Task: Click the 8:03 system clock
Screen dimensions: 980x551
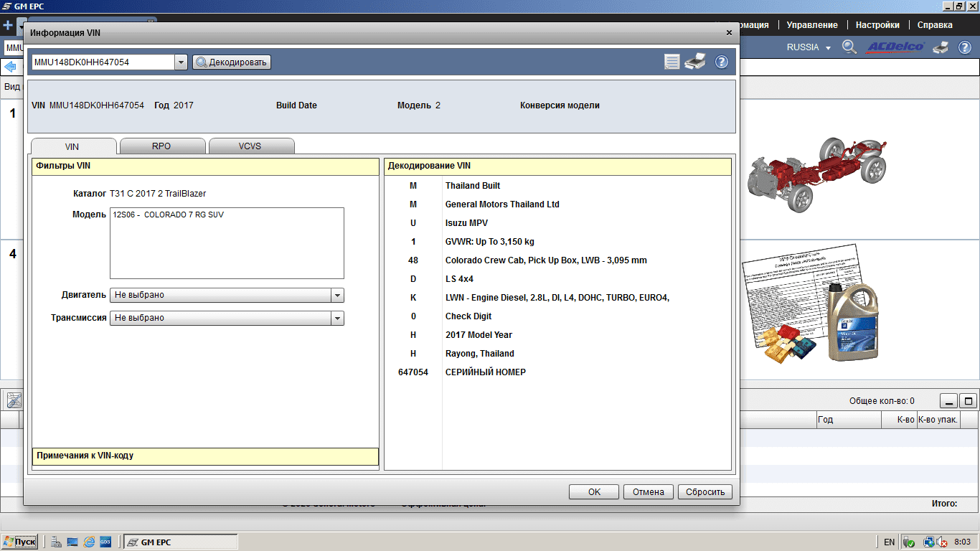Action: point(962,542)
